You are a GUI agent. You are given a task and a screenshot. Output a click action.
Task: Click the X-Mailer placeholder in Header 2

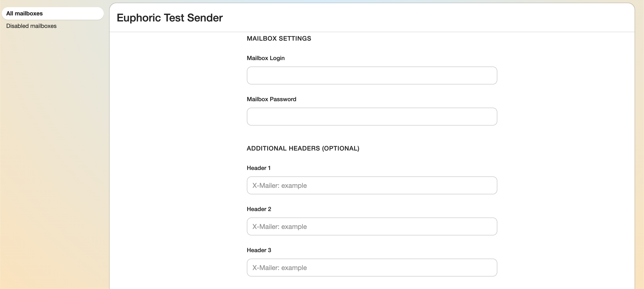pyautogui.click(x=279, y=226)
